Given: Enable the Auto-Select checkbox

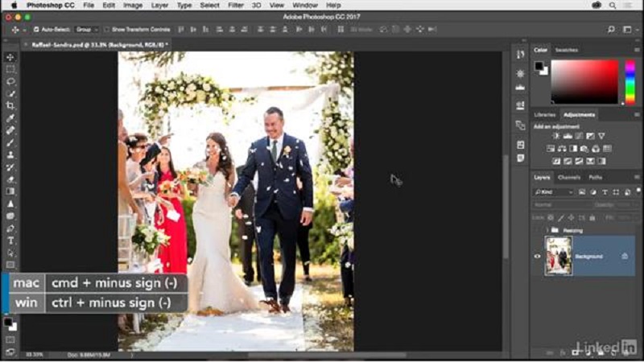Looking at the screenshot, I should (x=36, y=30).
